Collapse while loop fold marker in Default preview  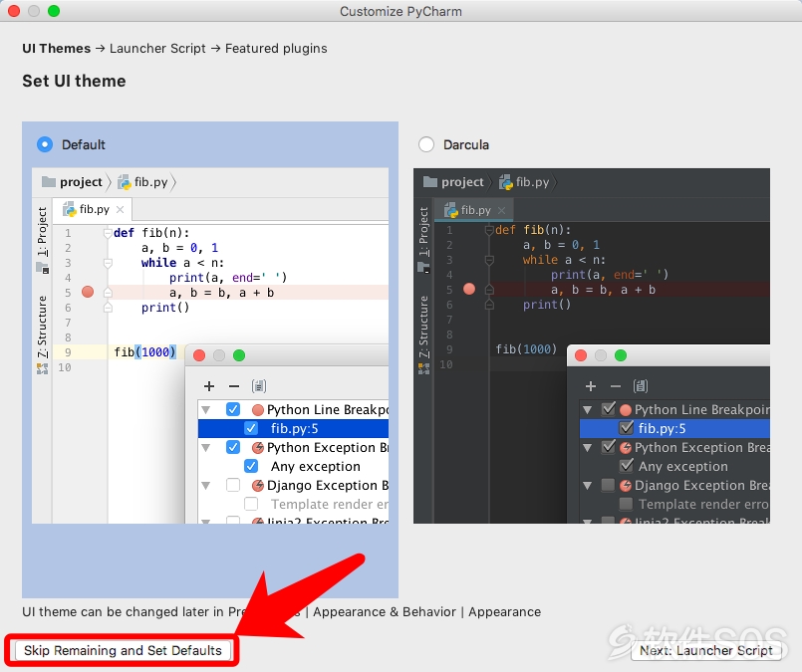tap(108, 263)
